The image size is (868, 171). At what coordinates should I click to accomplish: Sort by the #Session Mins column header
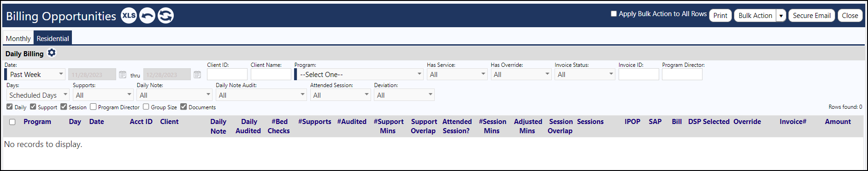tap(492, 126)
